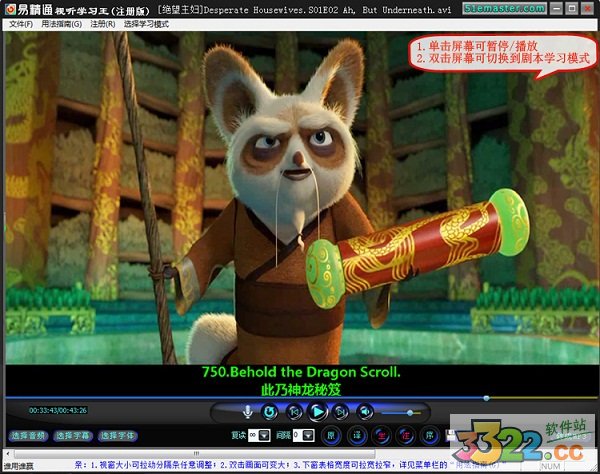Skip to the next sentence
The height and width of the screenshot is (474, 600).
click(341, 412)
